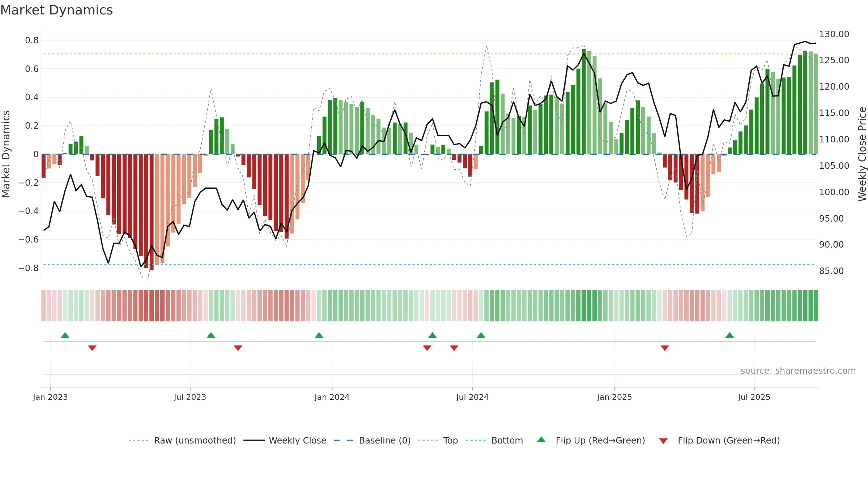
Task: Click the Jan 2025 x-axis label
Action: pyautogui.click(x=614, y=397)
